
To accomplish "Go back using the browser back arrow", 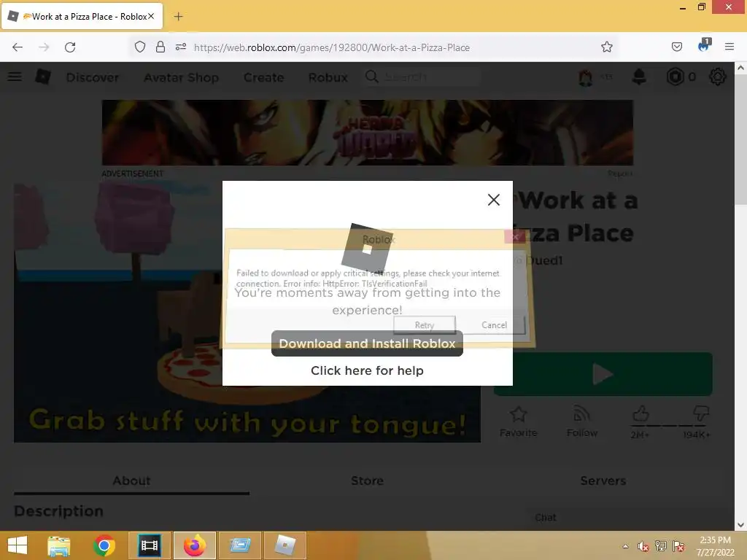I will tap(18, 47).
